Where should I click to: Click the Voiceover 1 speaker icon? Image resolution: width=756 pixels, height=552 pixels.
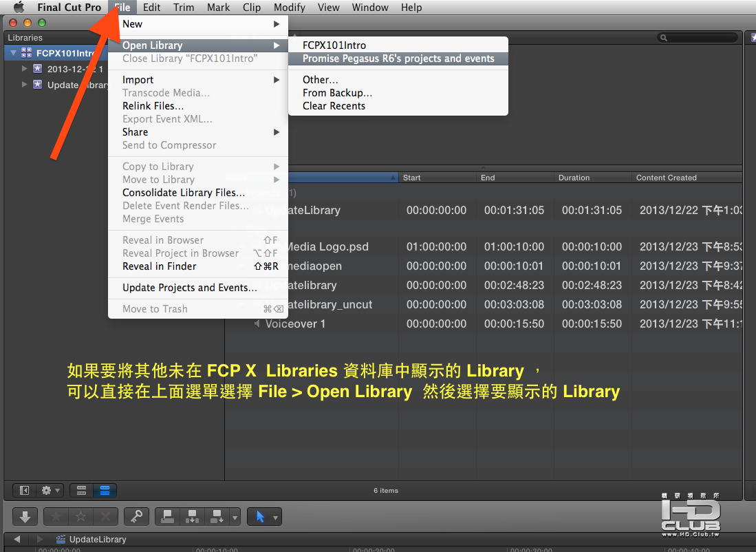(x=257, y=323)
